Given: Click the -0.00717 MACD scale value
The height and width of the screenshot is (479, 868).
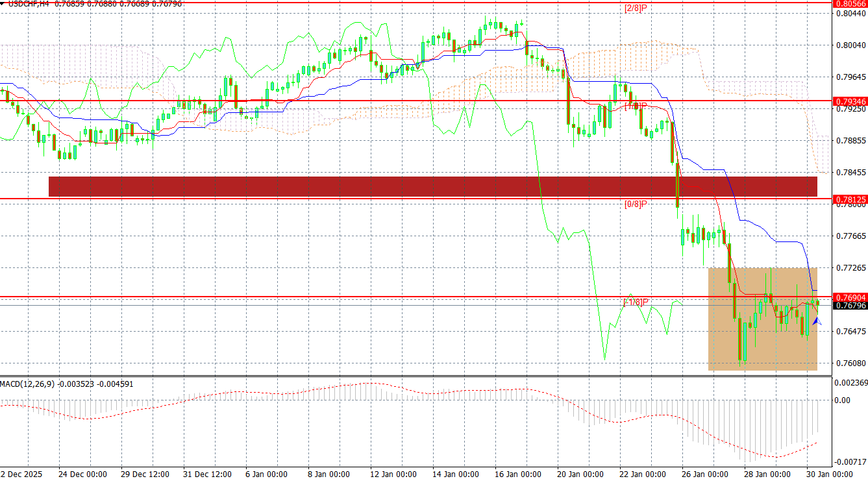Looking at the screenshot, I should click(849, 461).
